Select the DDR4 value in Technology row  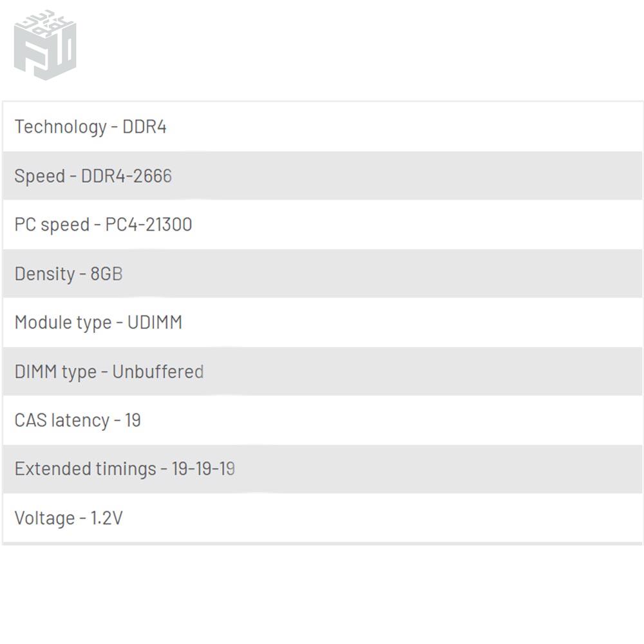coord(145,127)
